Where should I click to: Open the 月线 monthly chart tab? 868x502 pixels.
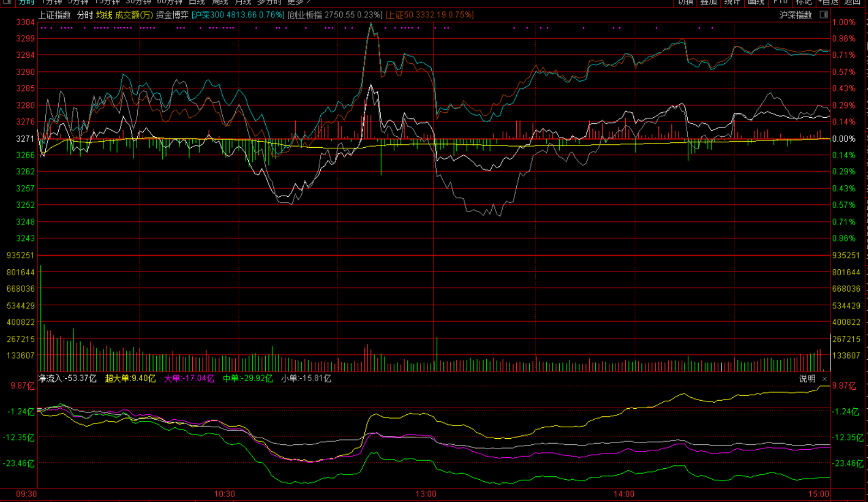coord(243,2)
